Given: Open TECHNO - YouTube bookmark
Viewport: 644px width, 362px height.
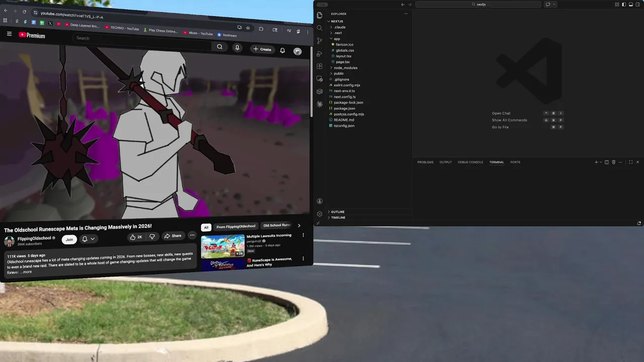Looking at the screenshot, I should pos(122,28).
